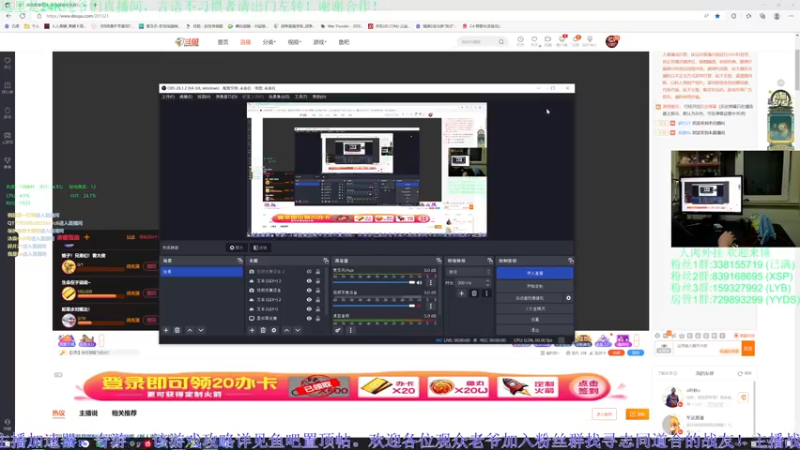Click the search magnifier icon on Douyu

click(x=501, y=42)
